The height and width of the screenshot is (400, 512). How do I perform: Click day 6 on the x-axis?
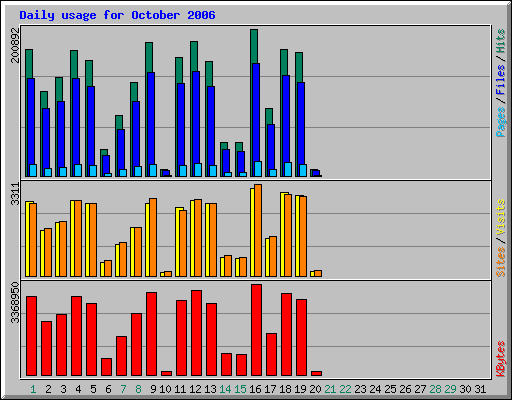108,389
